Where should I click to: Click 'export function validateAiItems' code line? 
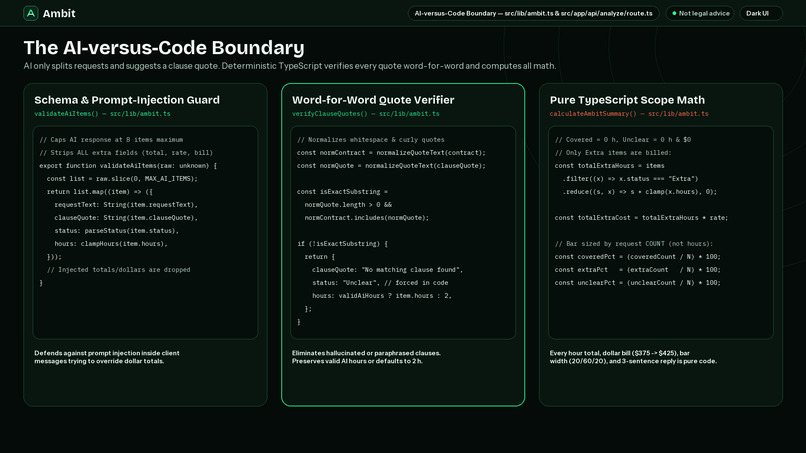(x=128, y=166)
